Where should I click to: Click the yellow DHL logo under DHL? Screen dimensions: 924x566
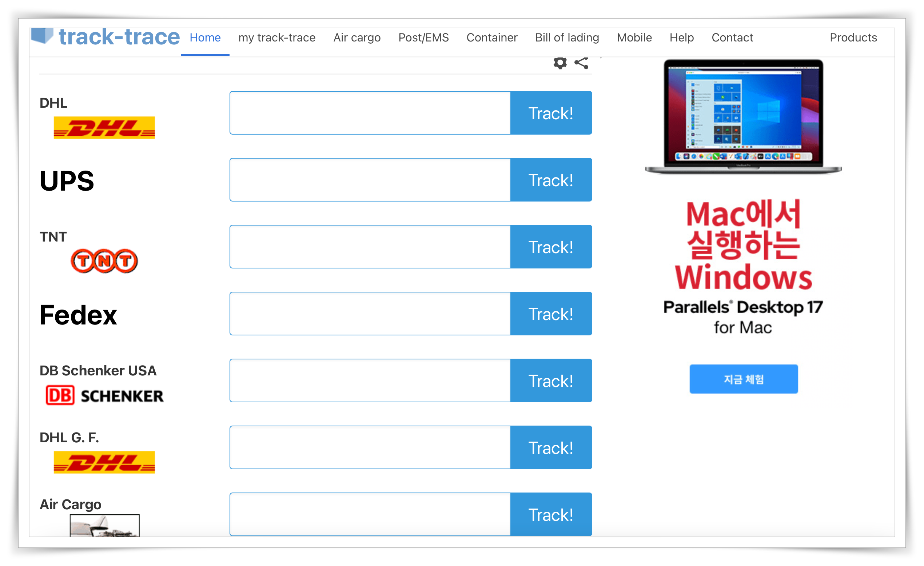click(x=104, y=128)
